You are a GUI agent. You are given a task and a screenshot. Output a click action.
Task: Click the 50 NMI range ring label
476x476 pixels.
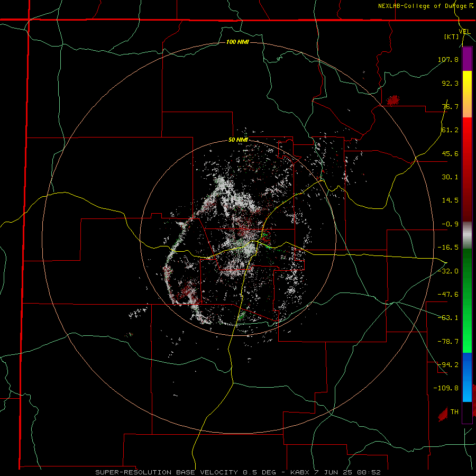click(x=238, y=140)
